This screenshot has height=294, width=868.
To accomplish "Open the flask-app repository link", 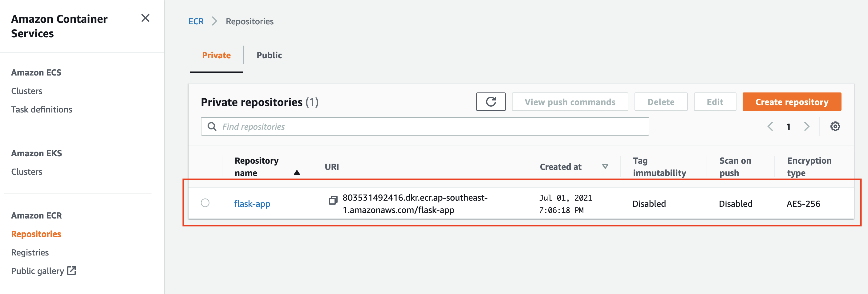I will pos(252,204).
